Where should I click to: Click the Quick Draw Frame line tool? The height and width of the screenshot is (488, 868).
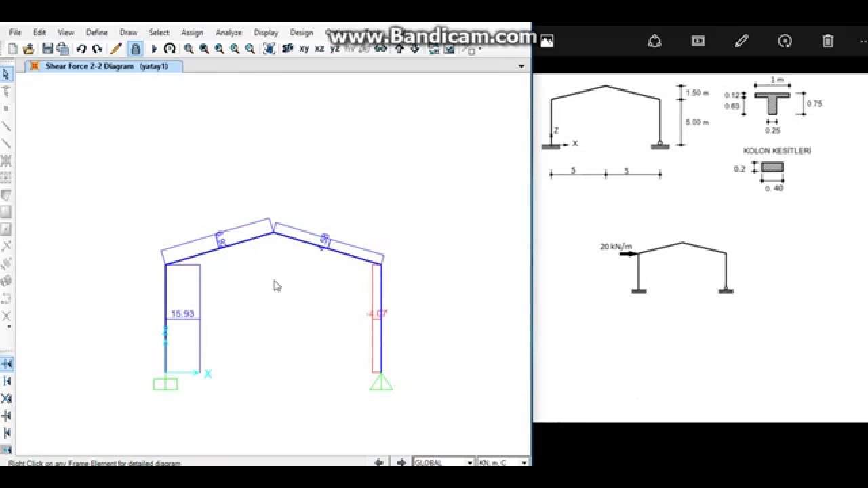pos(6,144)
